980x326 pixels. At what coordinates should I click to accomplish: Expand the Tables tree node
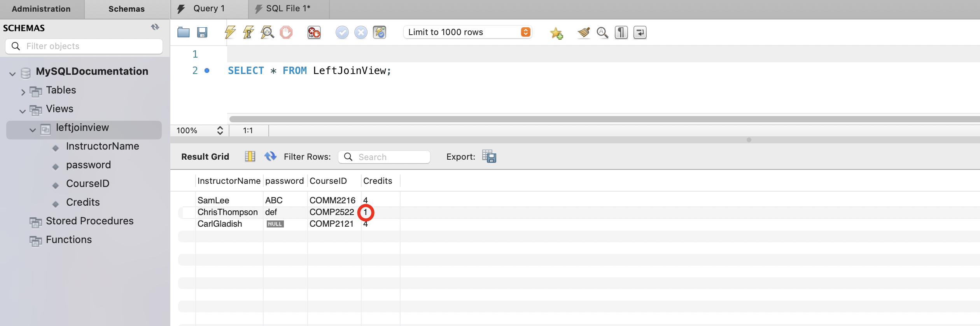[23, 92]
